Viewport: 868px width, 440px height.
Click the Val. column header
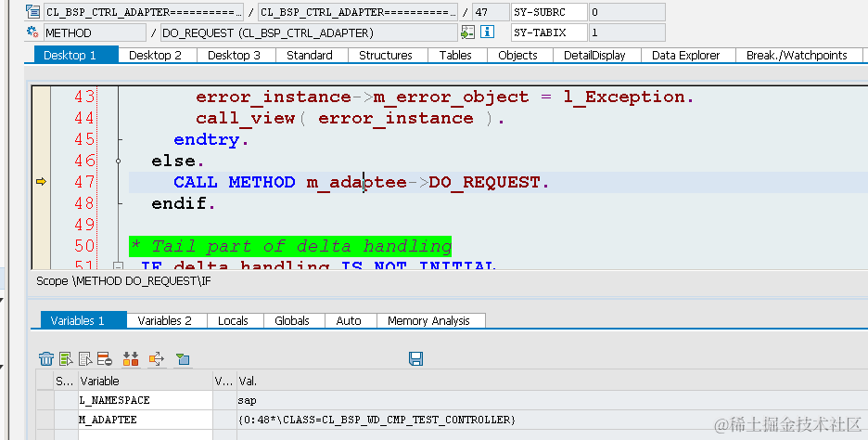point(553,381)
